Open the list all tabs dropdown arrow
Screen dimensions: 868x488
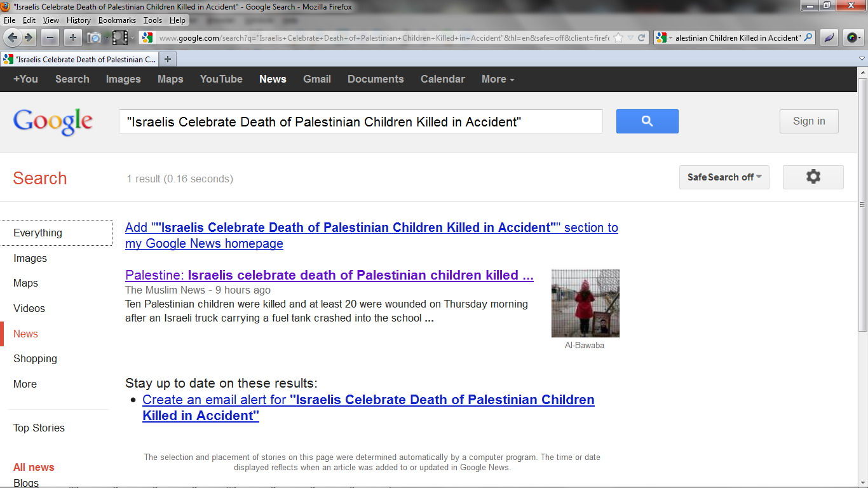coord(862,59)
